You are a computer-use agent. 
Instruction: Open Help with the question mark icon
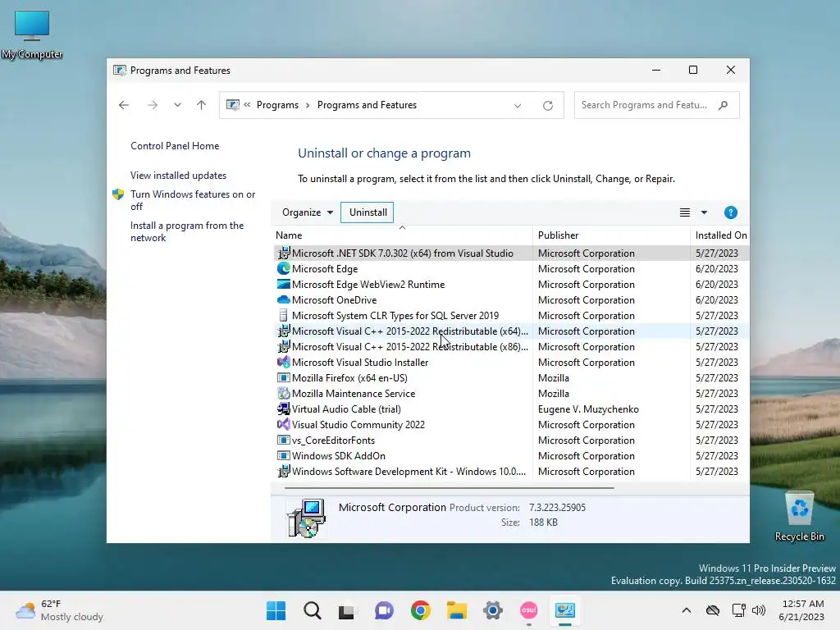point(731,212)
